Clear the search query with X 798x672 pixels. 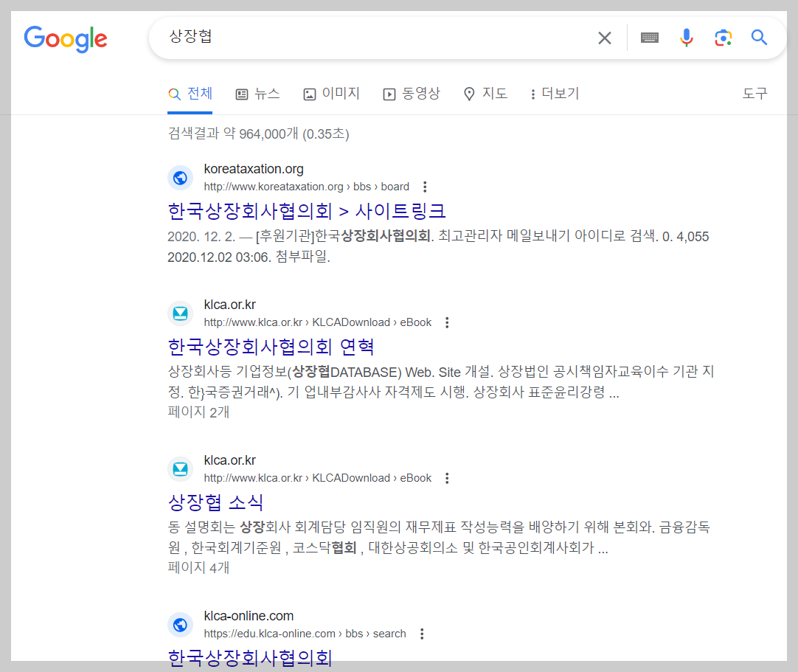[604, 38]
